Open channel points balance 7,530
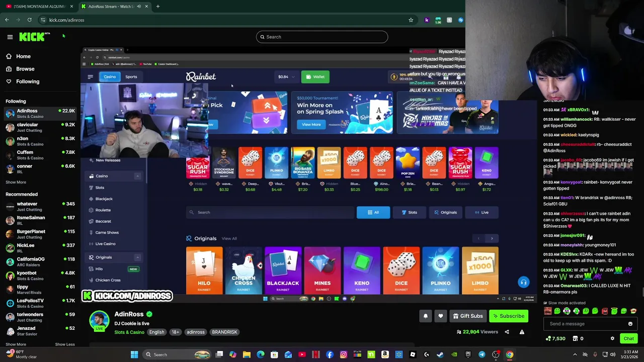 click(555, 339)
